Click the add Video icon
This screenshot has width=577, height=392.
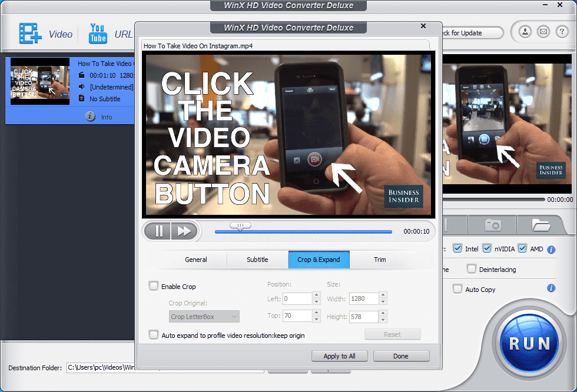(x=30, y=34)
